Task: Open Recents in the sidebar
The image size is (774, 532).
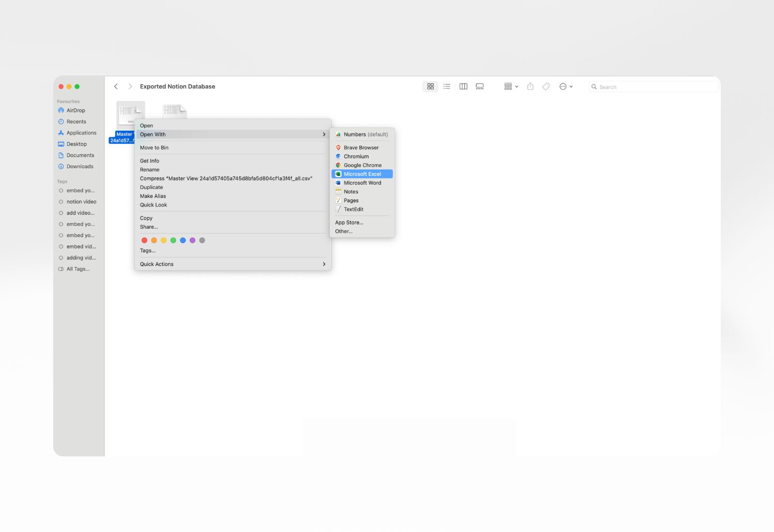Action: point(77,121)
